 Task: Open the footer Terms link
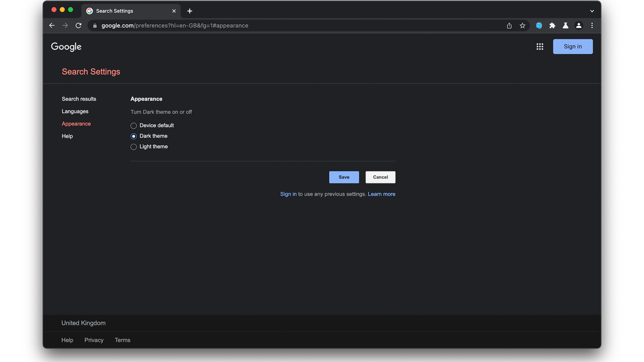pos(122,340)
